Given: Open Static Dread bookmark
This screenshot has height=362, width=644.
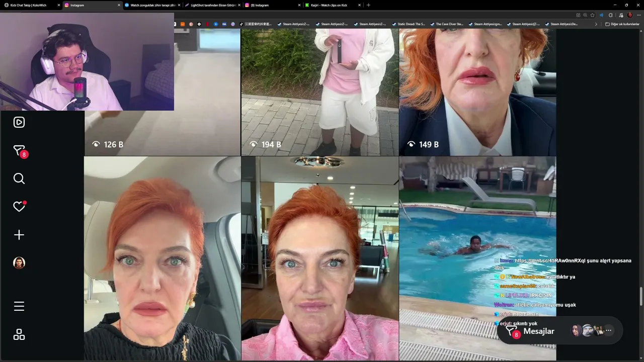Looking at the screenshot, I should [x=409, y=24].
